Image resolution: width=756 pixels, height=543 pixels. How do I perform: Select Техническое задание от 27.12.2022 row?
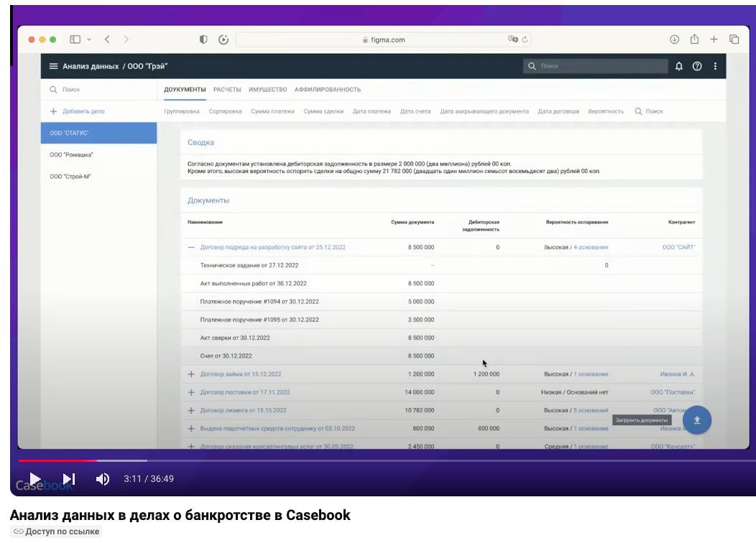(441, 266)
